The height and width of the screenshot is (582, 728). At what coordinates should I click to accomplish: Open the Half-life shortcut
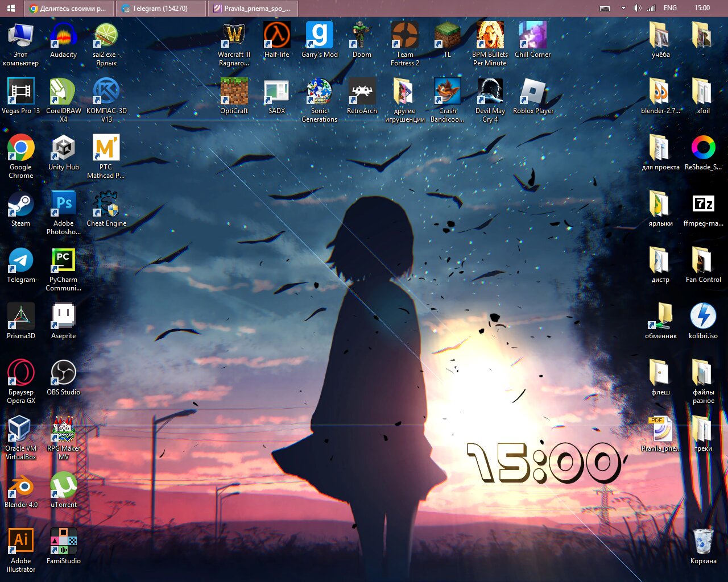pyautogui.click(x=276, y=40)
